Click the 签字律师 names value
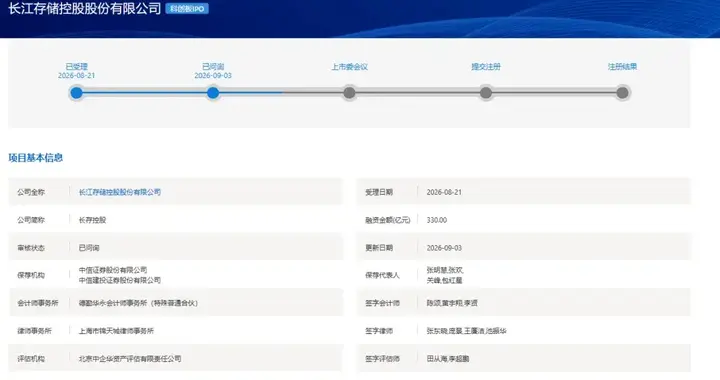Screen dimensions: 720x380 [x=466, y=330]
